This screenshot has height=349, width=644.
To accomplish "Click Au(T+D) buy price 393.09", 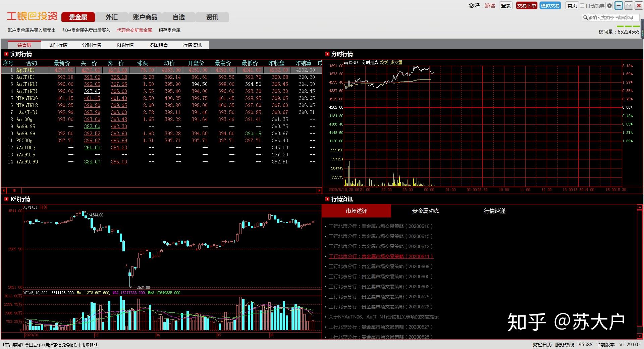I will pyautogui.click(x=92, y=77).
